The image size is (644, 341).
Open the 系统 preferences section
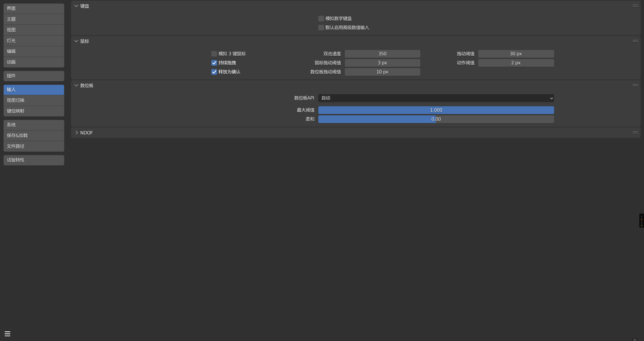(34, 125)
